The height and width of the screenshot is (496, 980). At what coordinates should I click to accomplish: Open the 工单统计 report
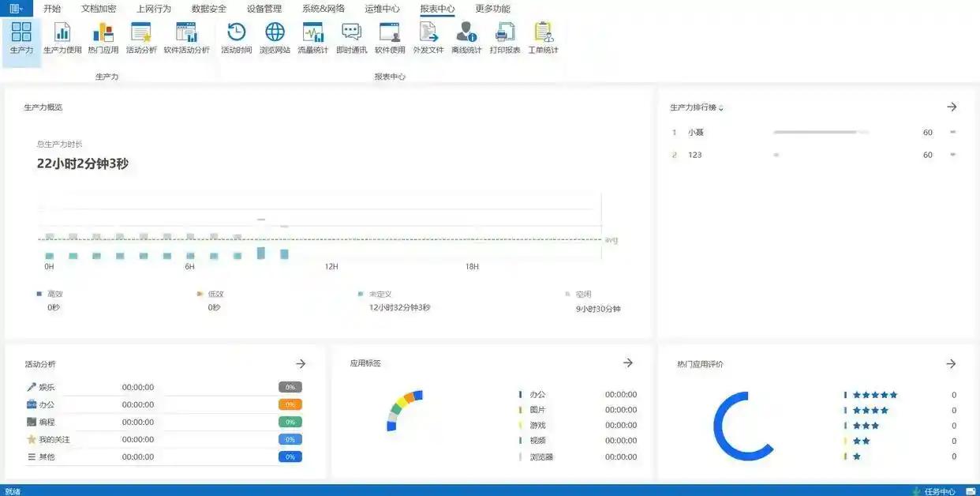(543, 38)
